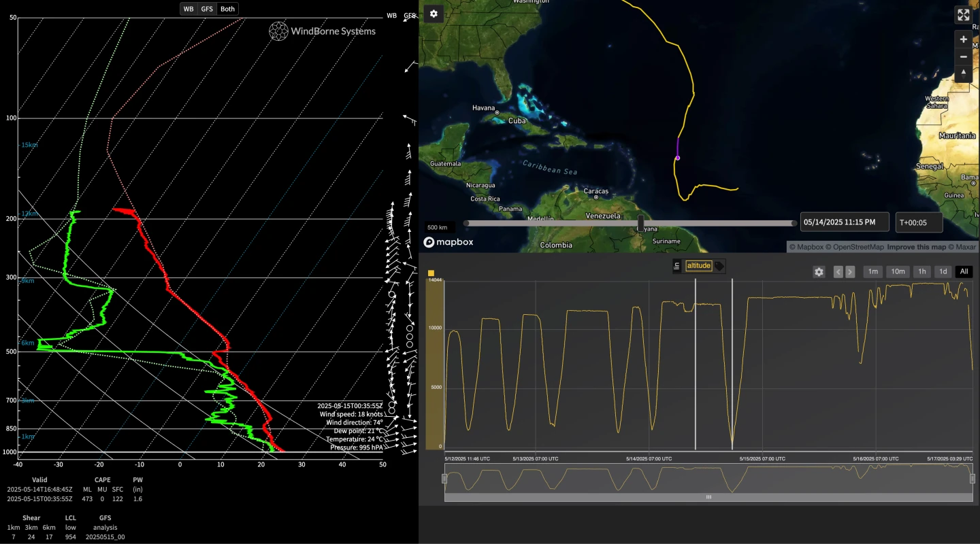This screenshot has width=980, height=544.
Task: Reset map bearing to north
Action: 963,73
